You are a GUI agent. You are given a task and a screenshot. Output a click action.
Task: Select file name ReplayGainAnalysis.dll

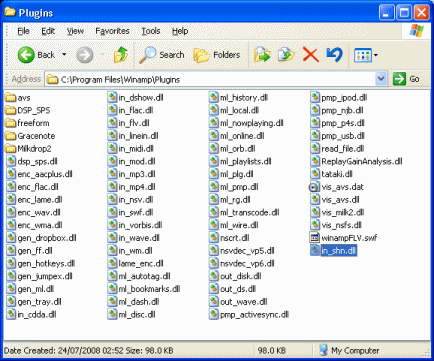click(x=362, y=161)
